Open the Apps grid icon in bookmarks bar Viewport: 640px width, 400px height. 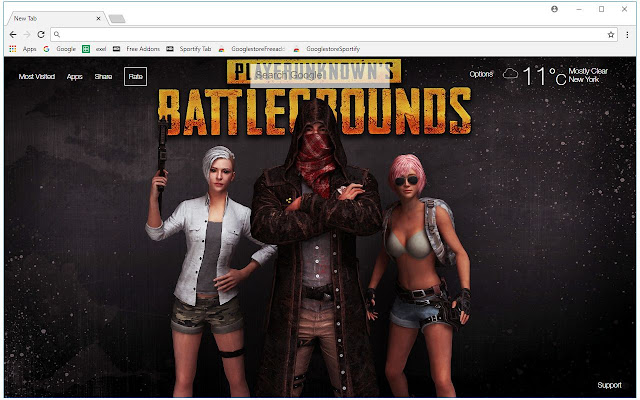(13, 49)
